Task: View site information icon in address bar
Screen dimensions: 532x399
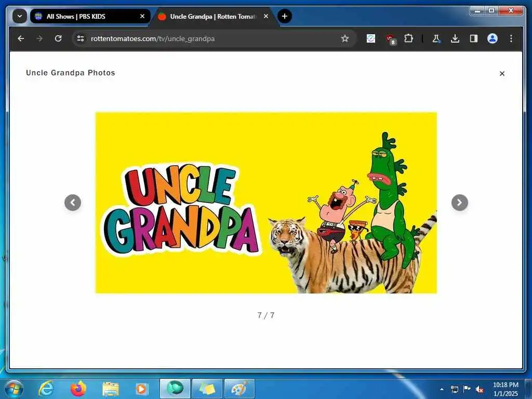Action: click(81, 38)
